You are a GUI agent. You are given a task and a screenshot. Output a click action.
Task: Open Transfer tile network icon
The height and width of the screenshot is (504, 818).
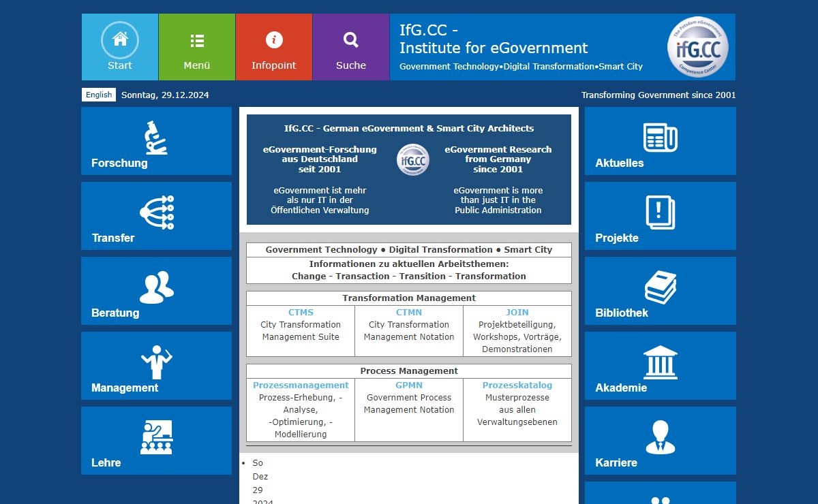pyautogui.click(x=157, y=212)
